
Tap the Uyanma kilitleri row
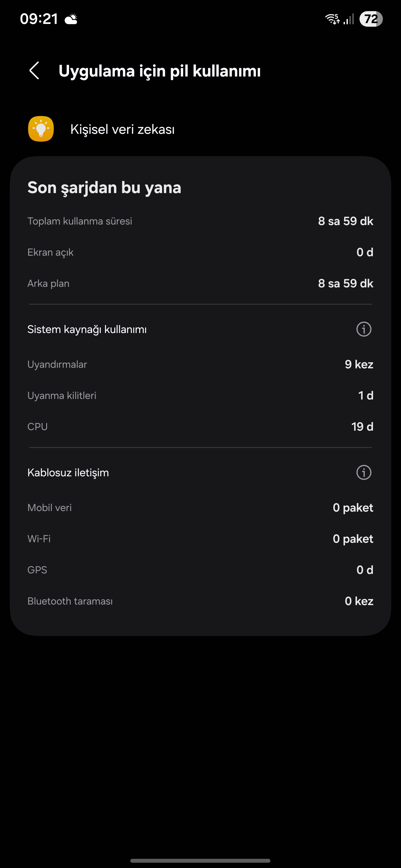200,396
